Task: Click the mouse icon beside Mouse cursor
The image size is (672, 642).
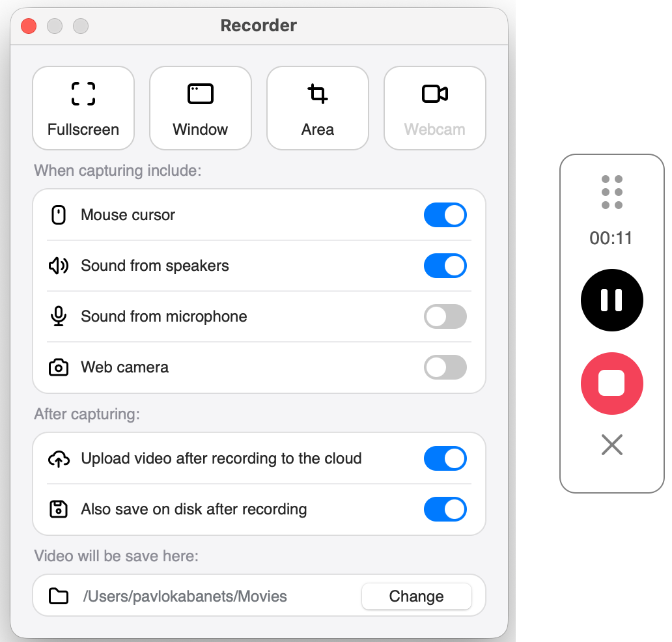Action: click(59, 215)
